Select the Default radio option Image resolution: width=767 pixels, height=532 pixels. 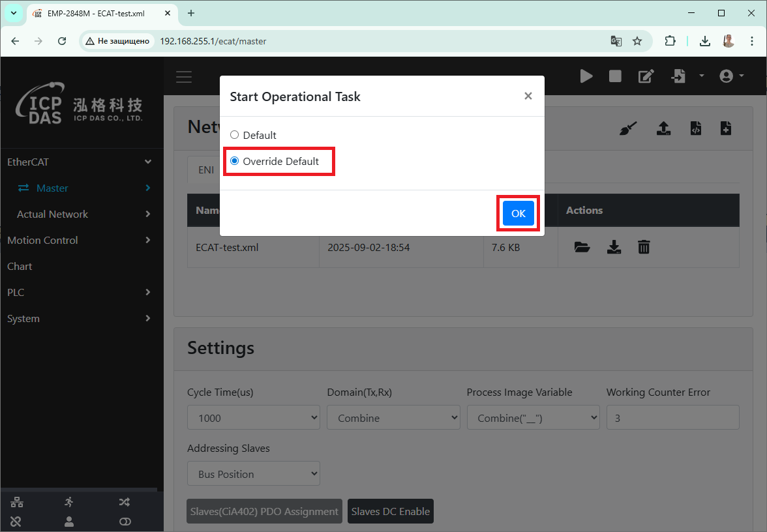pos(235,135)
